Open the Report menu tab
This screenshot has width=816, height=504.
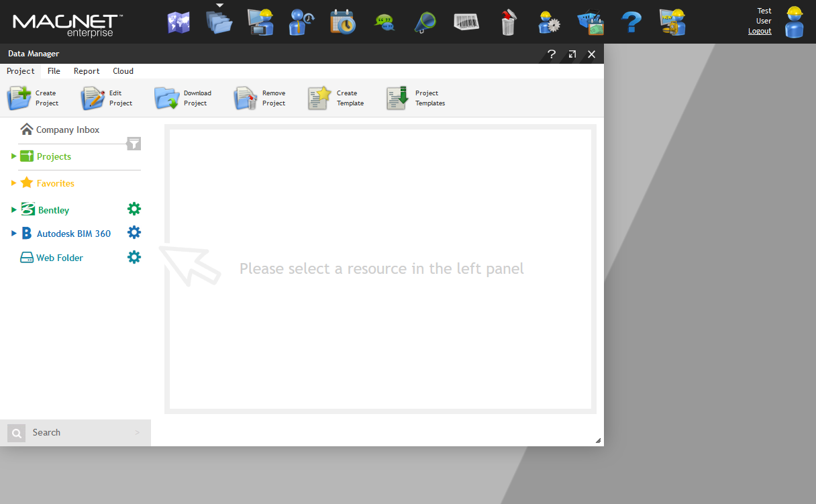(x=87, y=71)
